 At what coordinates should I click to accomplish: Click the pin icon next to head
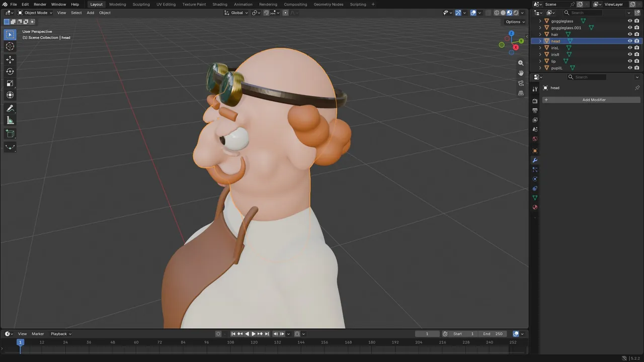click(637, 87)
